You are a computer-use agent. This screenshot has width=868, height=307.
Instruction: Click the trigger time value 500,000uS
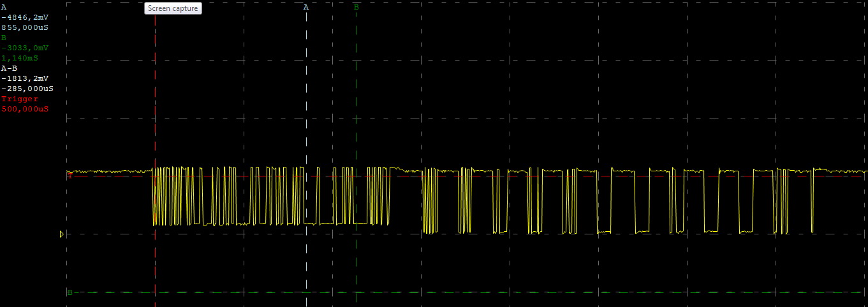coord(25,109)
